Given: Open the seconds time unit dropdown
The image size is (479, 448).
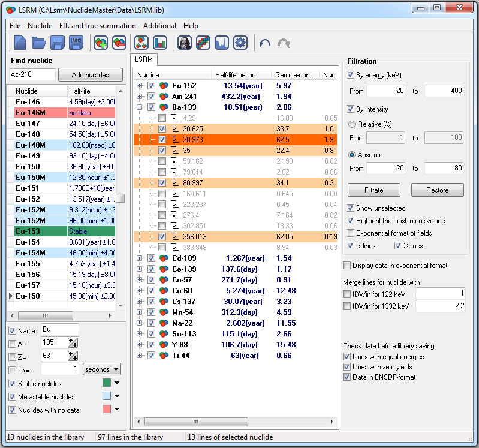Looking at the screenshot, I should (101, 369).
